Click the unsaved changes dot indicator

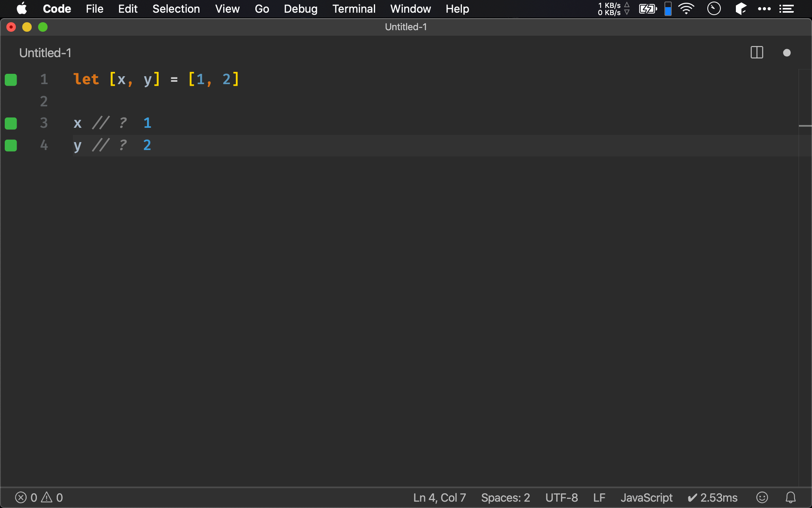tap(787, 53)
